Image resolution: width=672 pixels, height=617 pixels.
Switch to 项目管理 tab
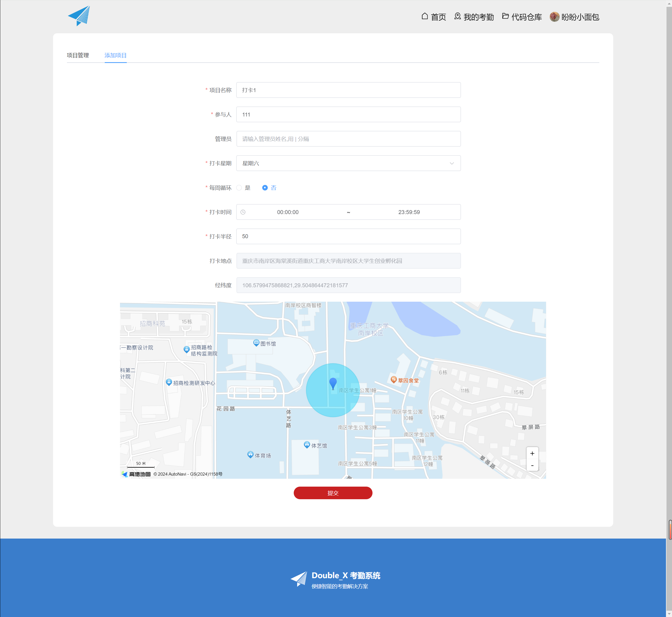pyautogui.click(x=78, y=55)
